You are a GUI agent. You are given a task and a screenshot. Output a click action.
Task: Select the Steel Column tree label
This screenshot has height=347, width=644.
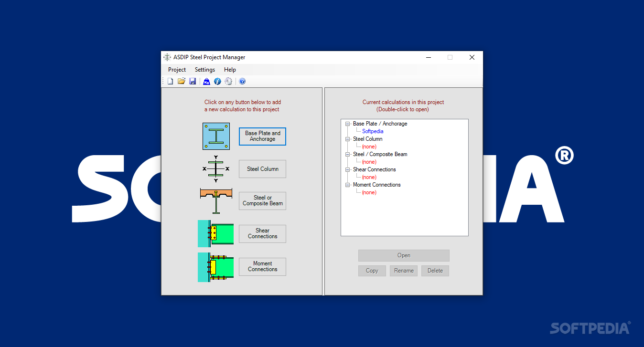pos(368,139)
